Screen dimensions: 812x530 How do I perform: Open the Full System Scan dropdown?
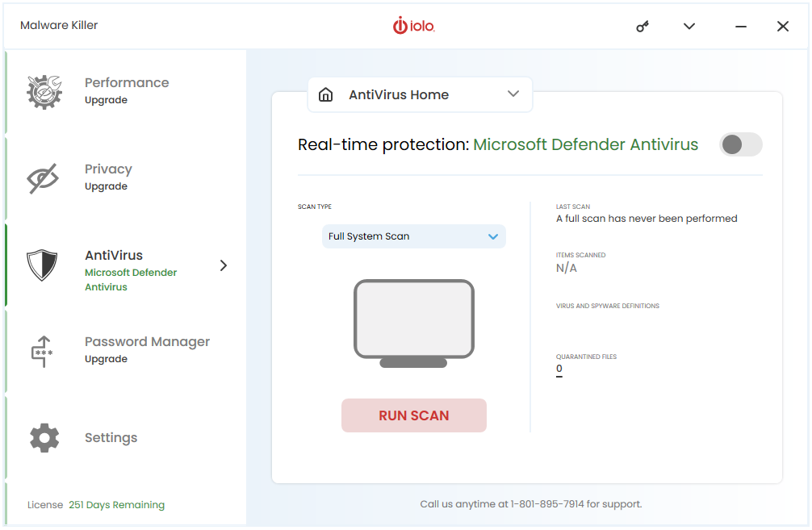point(414,236)
